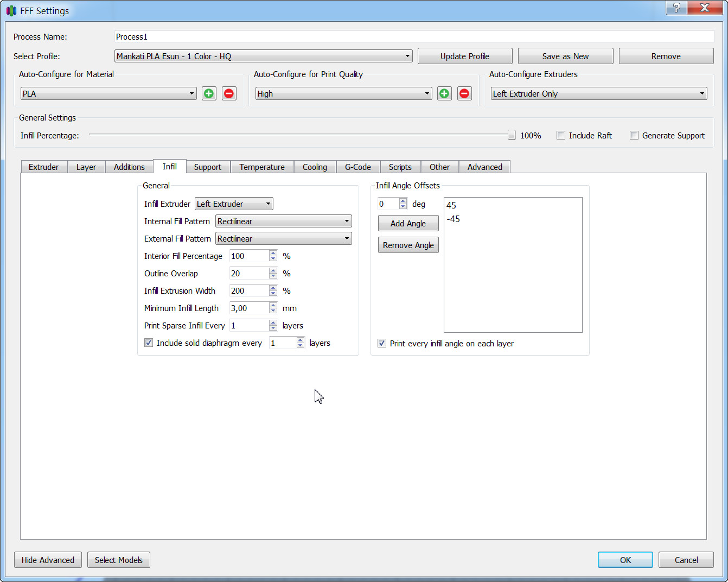This screenshot has height=582, width=728.
Task: Expand the Internal Fill Pattern dropdown
Action: [x=284, y=221]
